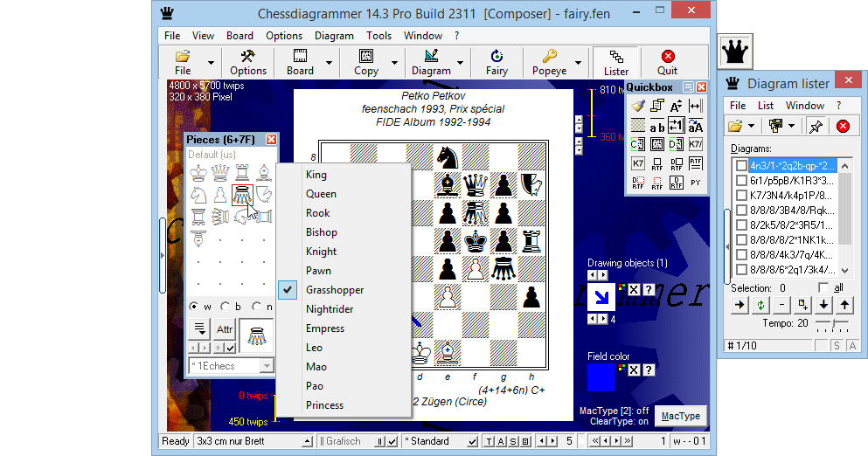The width and height of the screenshot is (868, 456).
Task: Select the black 'b' color radio button
Action: 225,307
